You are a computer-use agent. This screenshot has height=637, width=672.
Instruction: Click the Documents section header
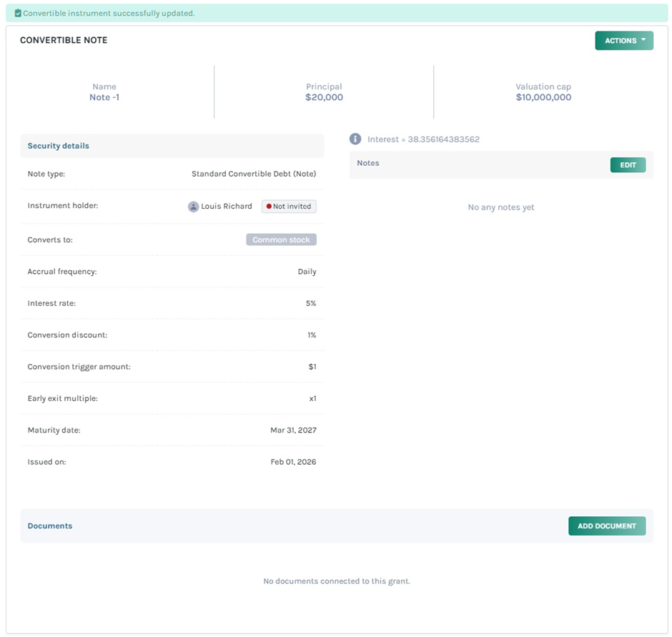click(x=50, y=526)
